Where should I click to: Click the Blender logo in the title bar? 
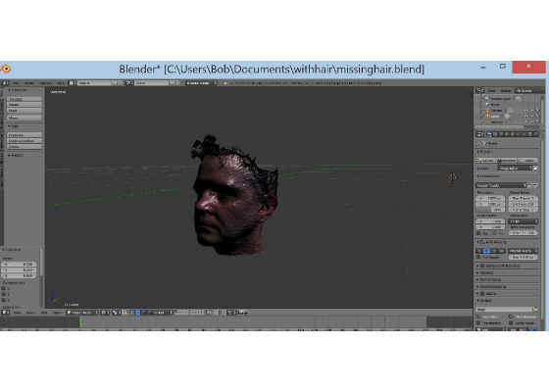coord(6,69)
